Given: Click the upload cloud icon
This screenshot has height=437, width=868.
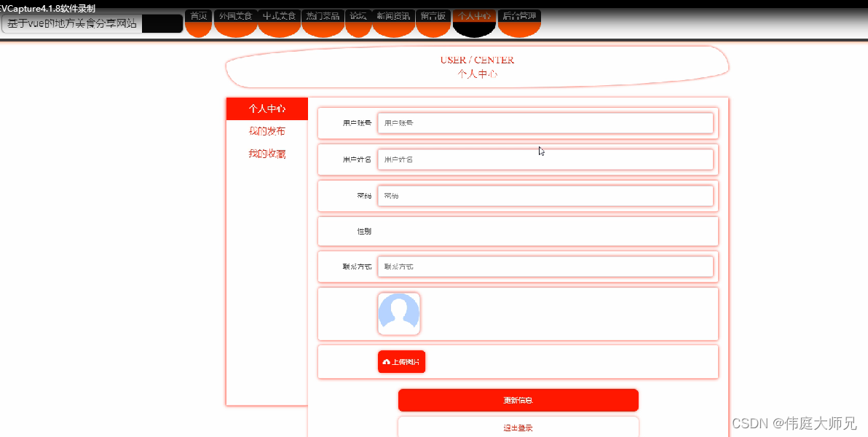Looking at the screenshot, I should (x=387, y=362).
